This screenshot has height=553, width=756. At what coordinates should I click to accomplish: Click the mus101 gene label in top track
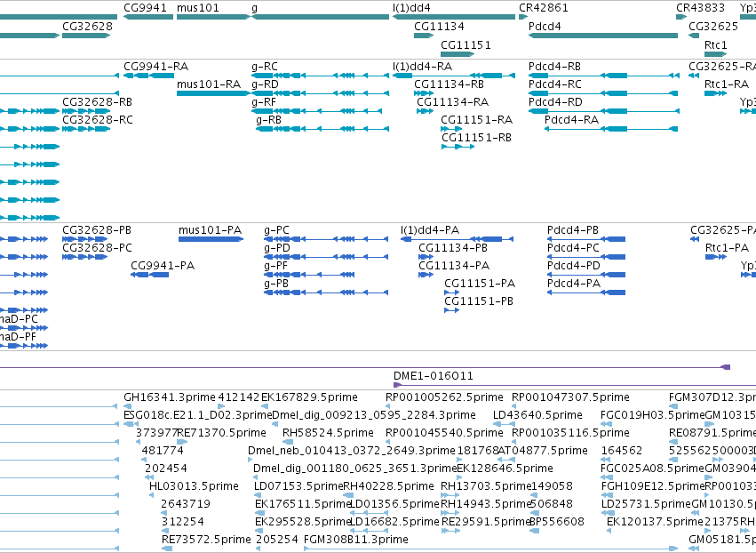pos(198,8)
